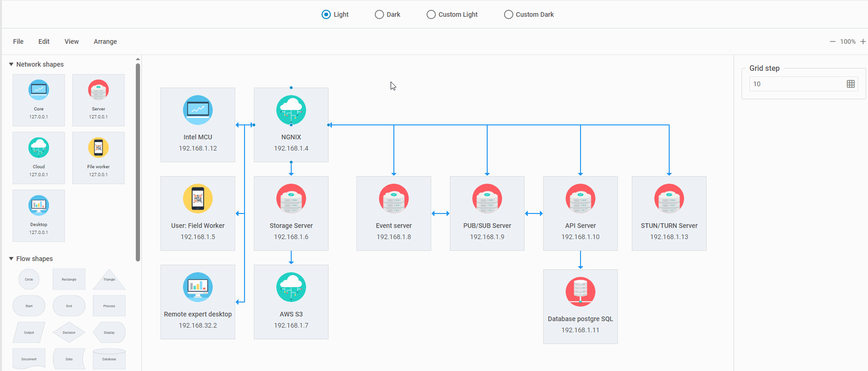Choose the File worker shape
This screenshot has width=868, height=371.
98,158
